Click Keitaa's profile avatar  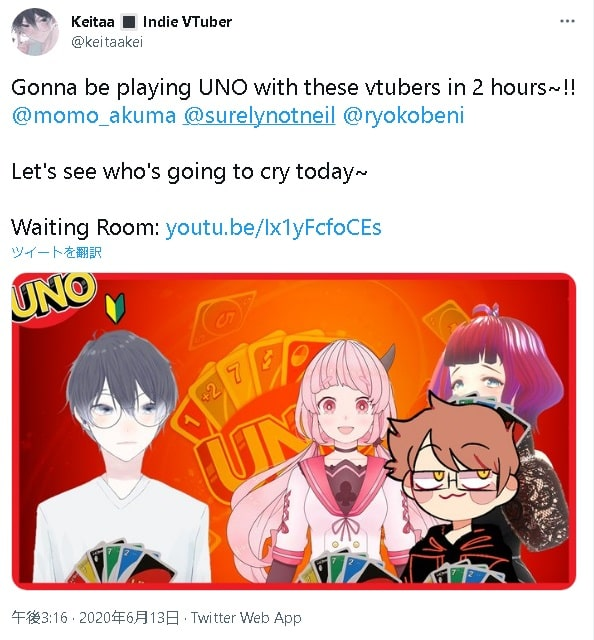coord(35,31)
